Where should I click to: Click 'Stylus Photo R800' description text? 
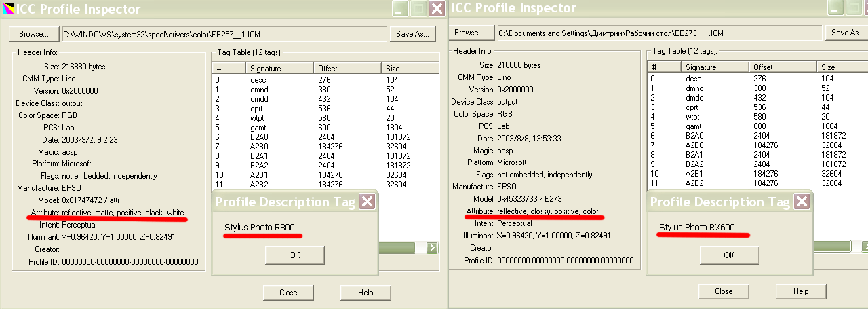pyautogui.click(x=260, y=227)
